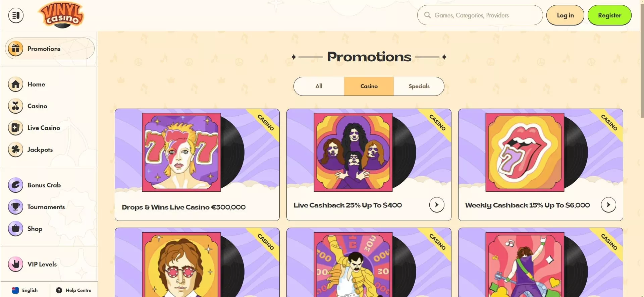Open VIP Levels rock-hand icon
Screen dimensions: 644x297
[x=16, y=264]
